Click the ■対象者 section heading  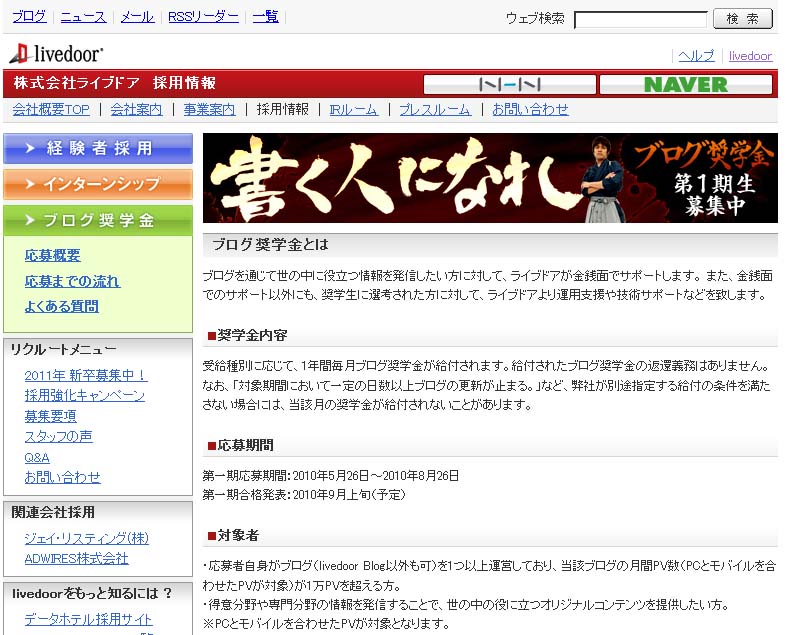(233, 535)
